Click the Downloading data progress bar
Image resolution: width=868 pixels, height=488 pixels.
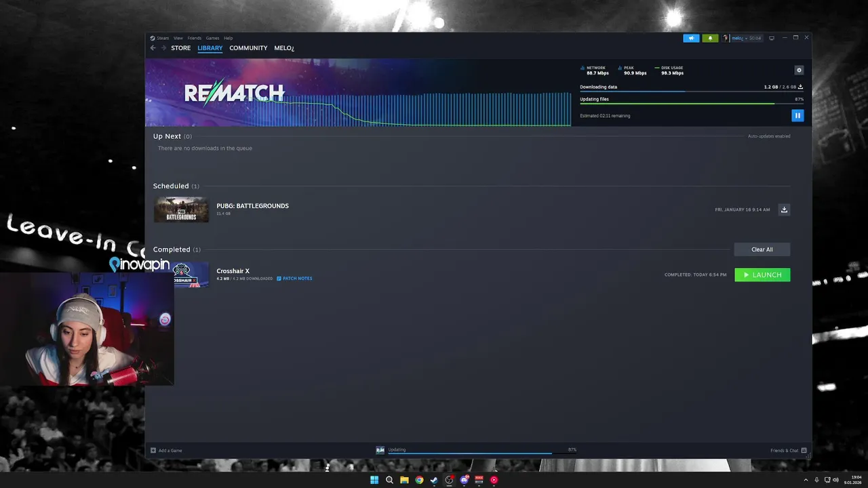[692, 91]
